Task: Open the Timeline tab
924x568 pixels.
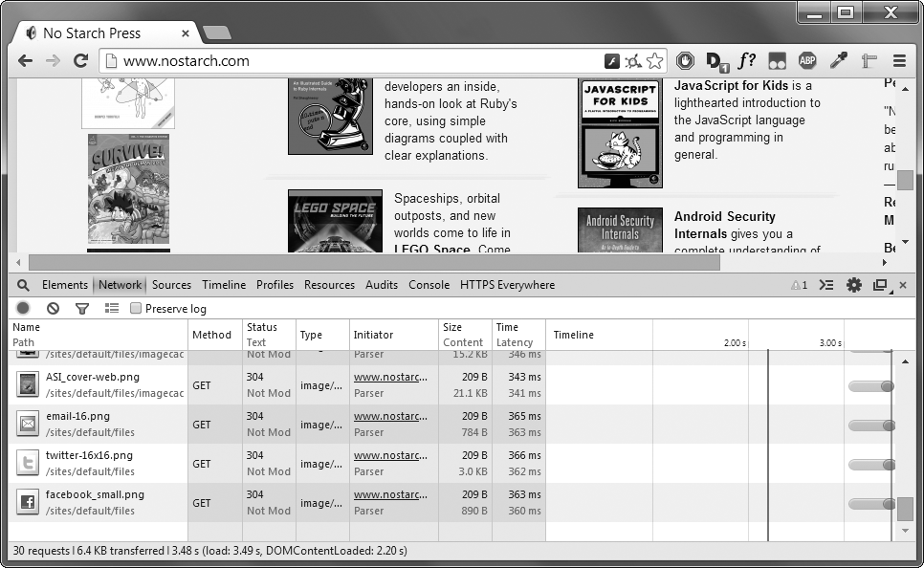Action: click(224, 285)
